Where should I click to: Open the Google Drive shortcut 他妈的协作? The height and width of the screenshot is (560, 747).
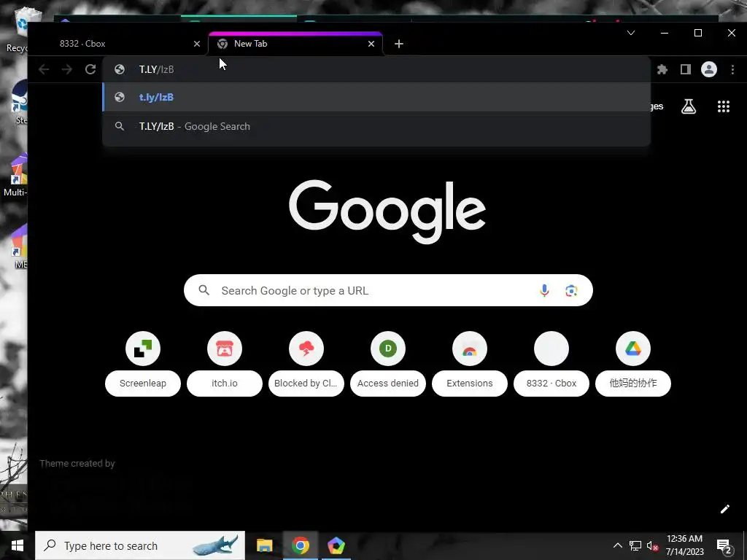633,364
